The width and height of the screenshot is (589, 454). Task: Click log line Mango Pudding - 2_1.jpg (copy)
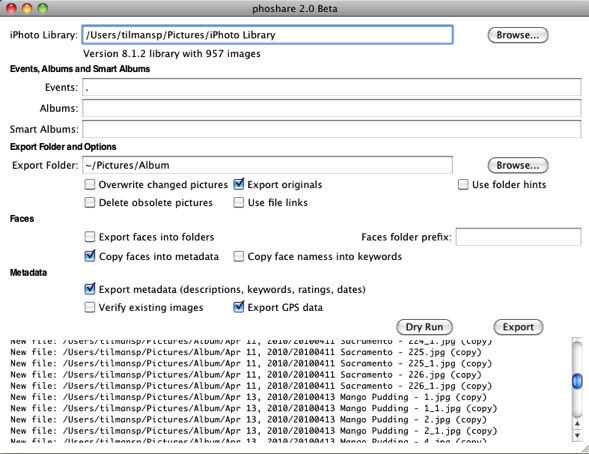(x=254, y=431)
